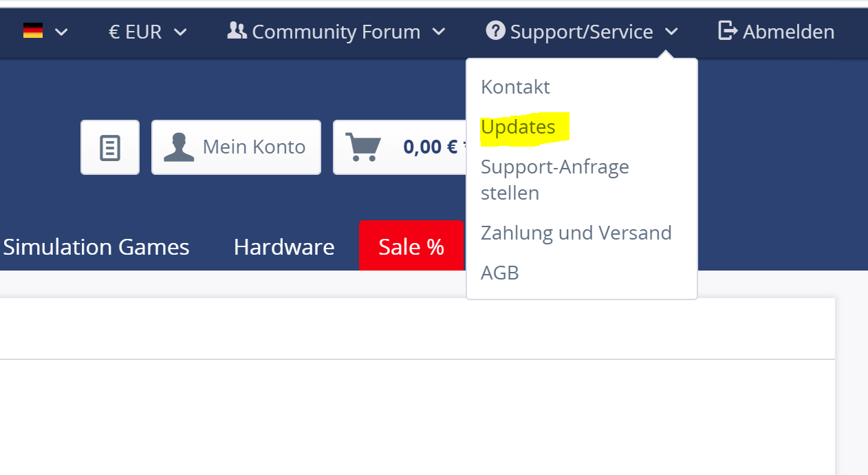The height and width of the screenshot is (475, 868).
Task: Switch to the Simulation Games tab
Action: coord(96,247)
